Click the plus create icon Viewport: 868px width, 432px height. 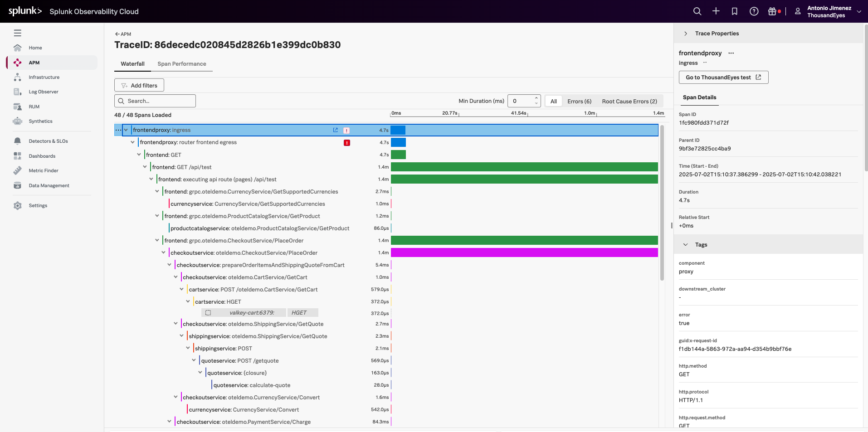pyautogui.click(x=716, y=11)
